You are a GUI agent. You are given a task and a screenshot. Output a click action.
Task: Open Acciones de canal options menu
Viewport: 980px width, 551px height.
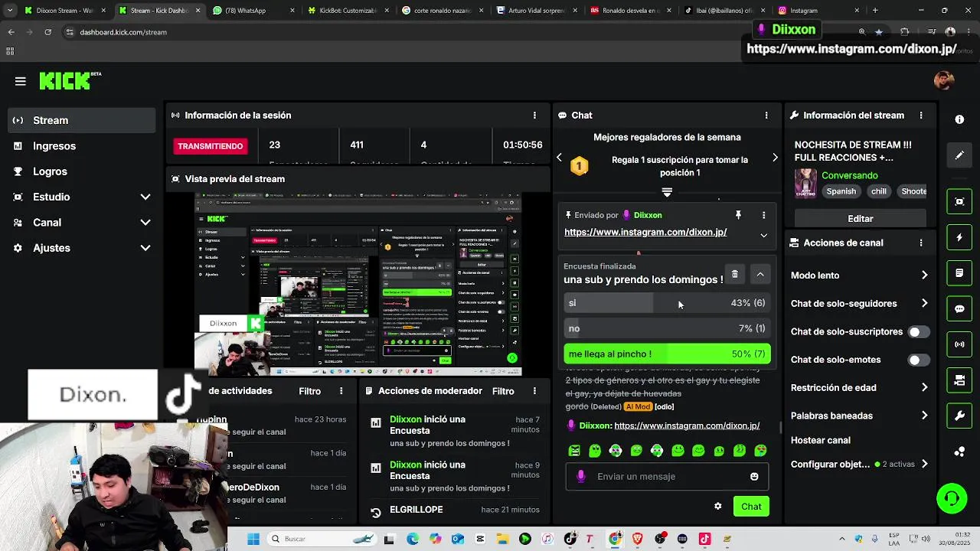pos(921,243)
